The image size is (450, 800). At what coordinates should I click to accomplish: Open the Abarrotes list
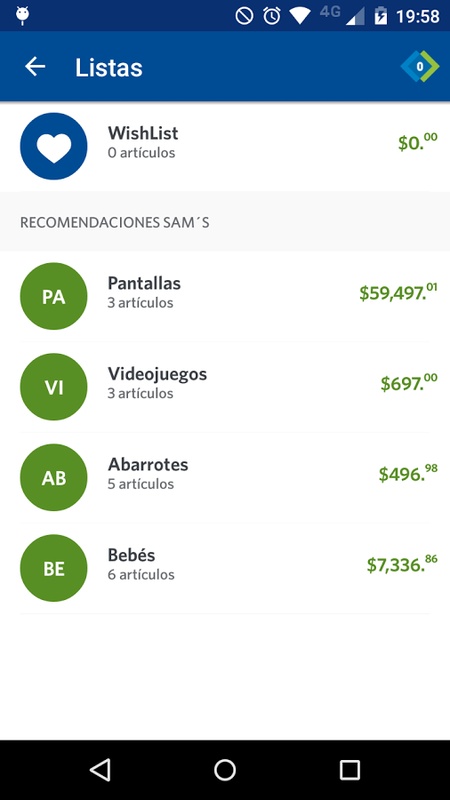coord(225,478)
